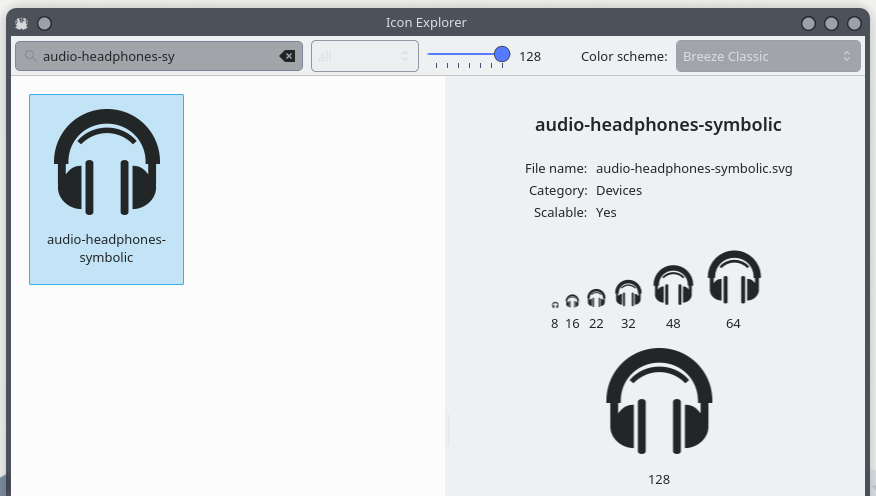This screenshot has width=876, height=496.
Task: Click the magnifier icon in the search box
Action: tap(31, 56)
